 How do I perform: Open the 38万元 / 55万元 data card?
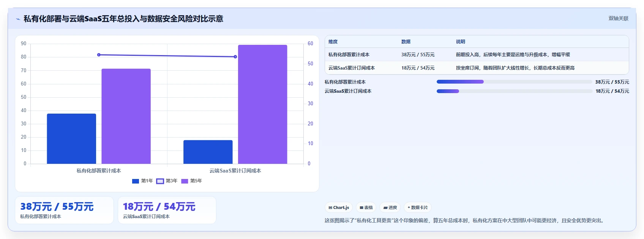pos(64,210)
